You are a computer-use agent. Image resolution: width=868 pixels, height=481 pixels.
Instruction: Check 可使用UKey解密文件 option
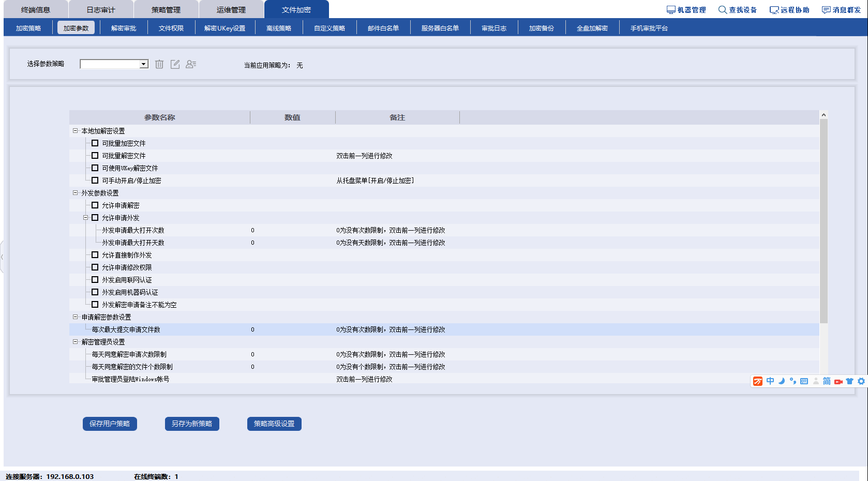(x=95, y=168)
